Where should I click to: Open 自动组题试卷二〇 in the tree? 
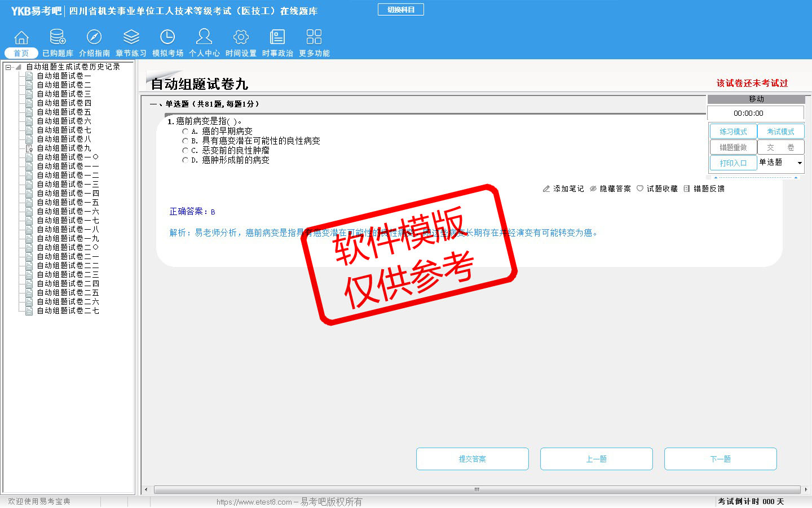point(68,247)
